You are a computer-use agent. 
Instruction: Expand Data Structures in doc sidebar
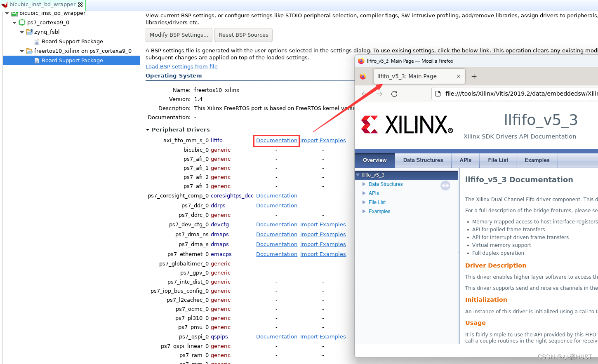(364, 184)
